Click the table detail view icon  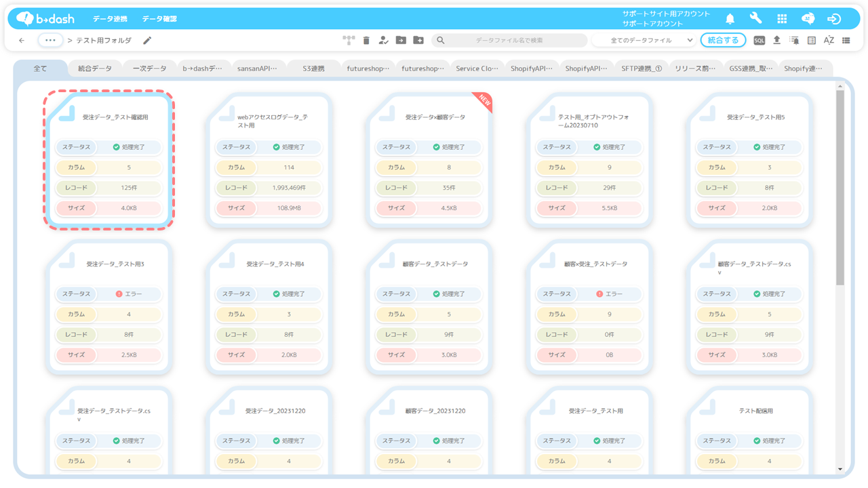click(812, 41)
